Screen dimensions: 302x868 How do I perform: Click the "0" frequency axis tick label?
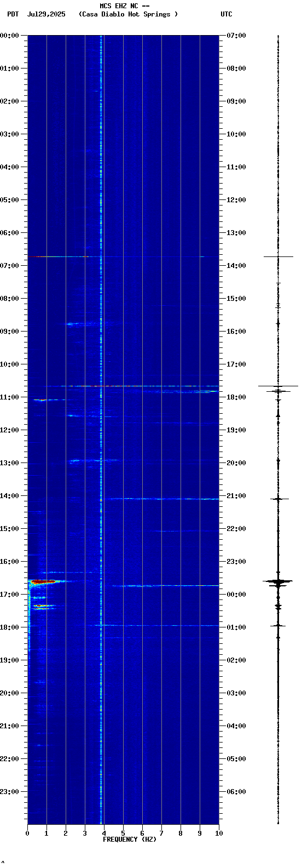[x=27, y=833]
